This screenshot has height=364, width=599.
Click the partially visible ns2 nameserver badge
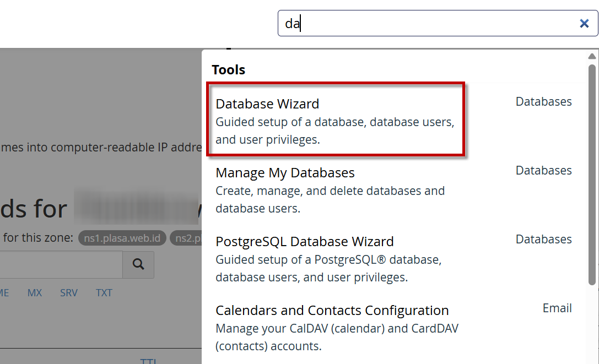coord(186,238)
